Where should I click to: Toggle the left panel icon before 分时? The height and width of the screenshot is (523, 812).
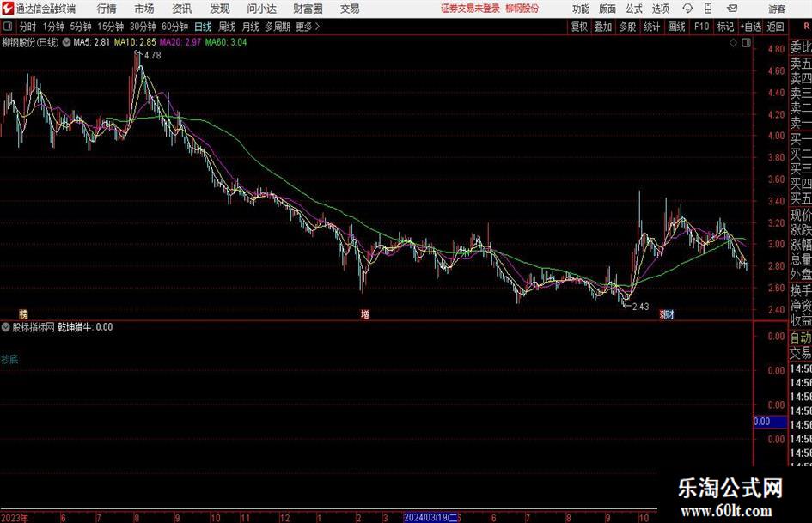[8, 27]
